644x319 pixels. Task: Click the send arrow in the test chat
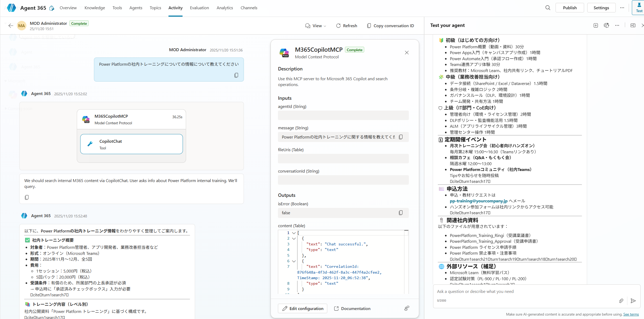pos(633,301)
